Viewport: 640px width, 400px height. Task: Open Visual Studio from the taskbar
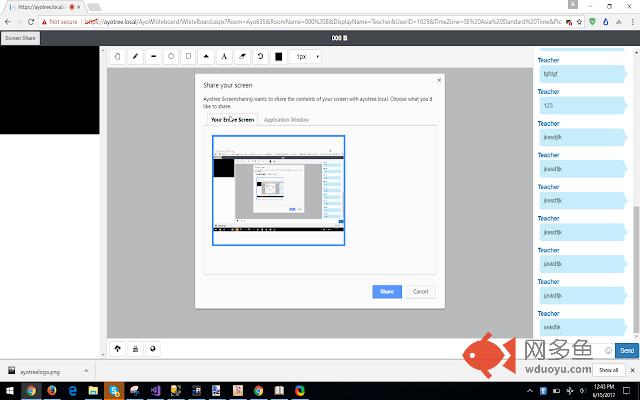point(155,391)
